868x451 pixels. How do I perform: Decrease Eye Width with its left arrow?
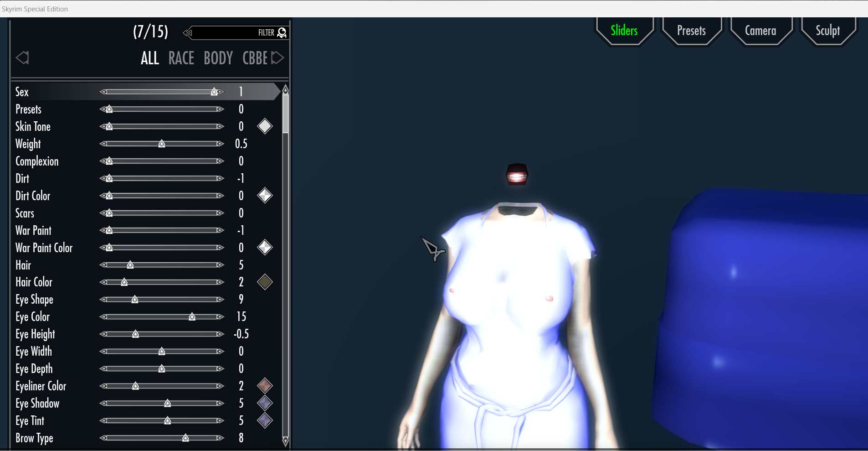(x=103, y=351)
